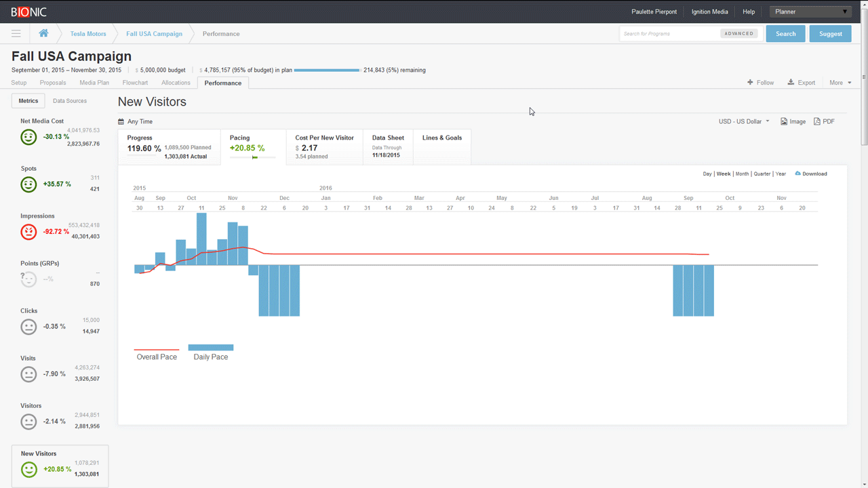Click the red sad face icon for Impressions
Image resolution: width=868 pixels, height=488 pixels.
[28, 232]
